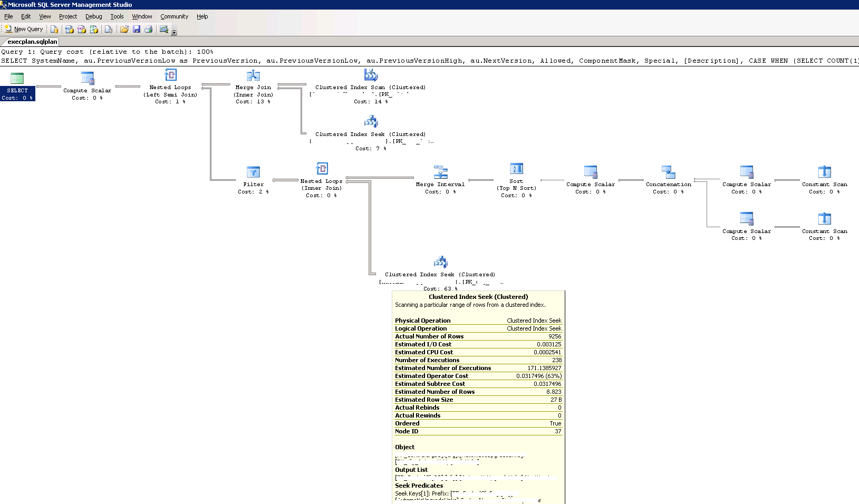Select Compute Scalar icon left of Concatenation
This screenshot has width=859, height=504.
pyautogui.click(x=591, y=172)
